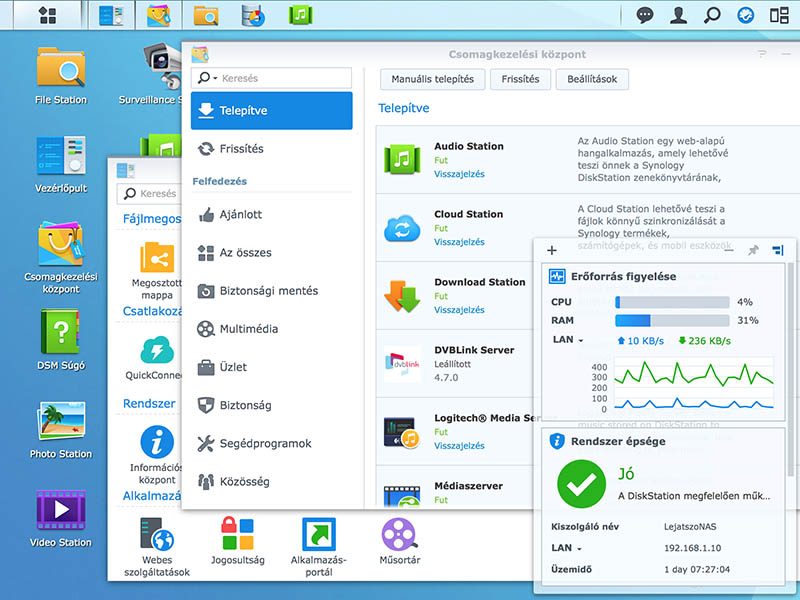800x600 pixels.
Task: Click the Beállítások button
Action: [592, 79]
